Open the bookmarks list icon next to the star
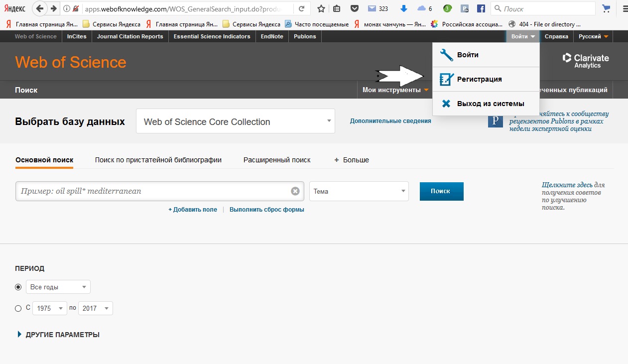628x364 pixels. click(x=337, y=8)
